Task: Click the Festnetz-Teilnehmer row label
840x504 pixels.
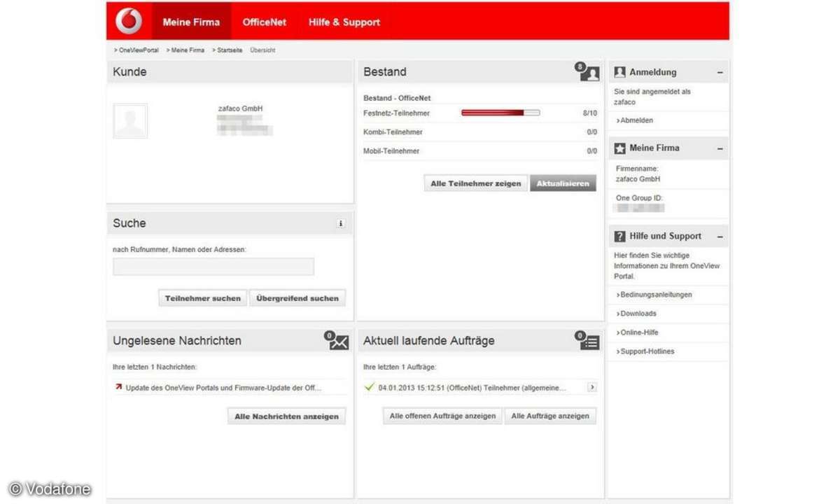Action: (397, 113)
